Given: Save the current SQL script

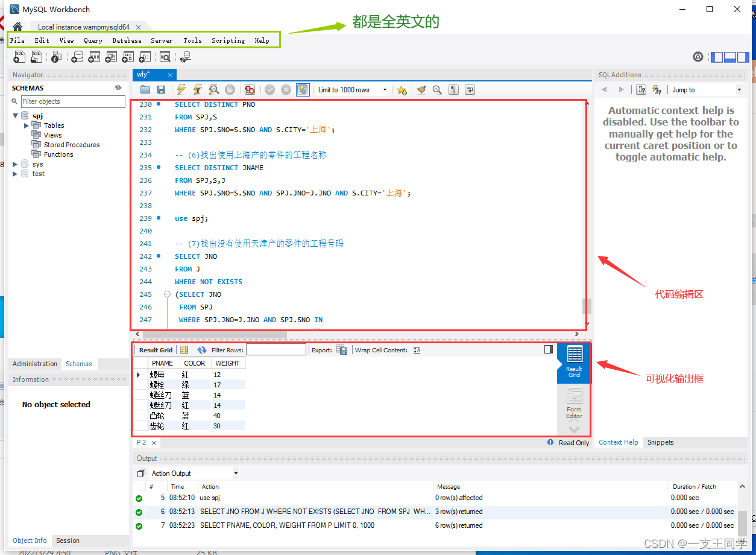Looking at the screenshot, I should click(160, 89).
